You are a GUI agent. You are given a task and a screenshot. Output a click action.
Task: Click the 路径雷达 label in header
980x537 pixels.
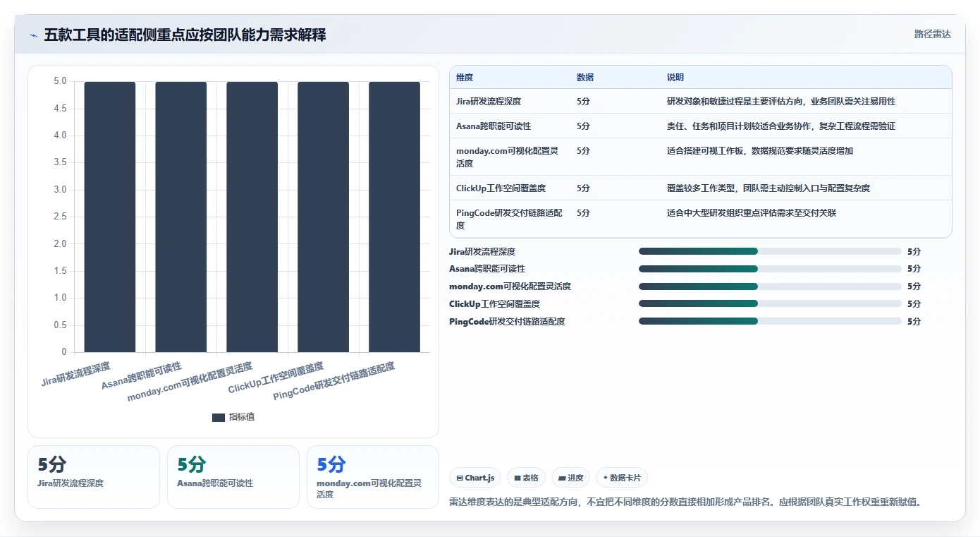click(x=932, y=34)
